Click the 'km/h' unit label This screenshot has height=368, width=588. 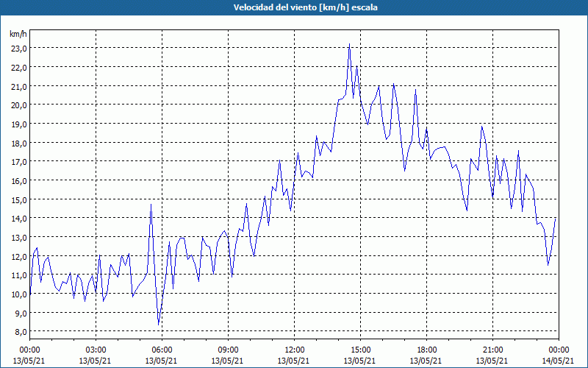tap(18, 34)
